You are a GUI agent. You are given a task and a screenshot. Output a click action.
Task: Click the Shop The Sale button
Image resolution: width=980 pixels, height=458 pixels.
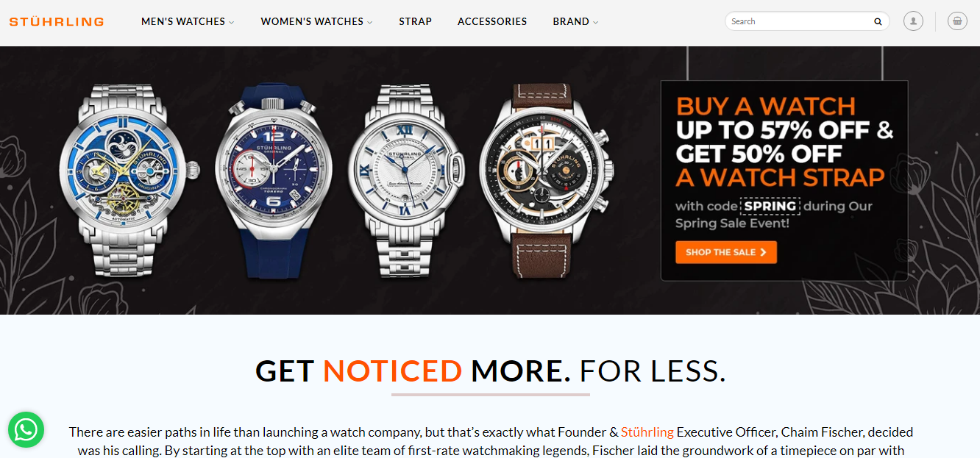point(726,252)
